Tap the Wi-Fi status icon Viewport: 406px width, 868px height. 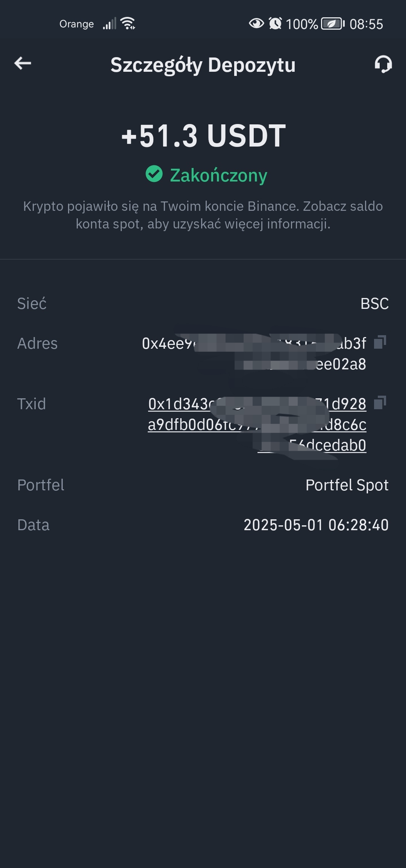[128, 23]
